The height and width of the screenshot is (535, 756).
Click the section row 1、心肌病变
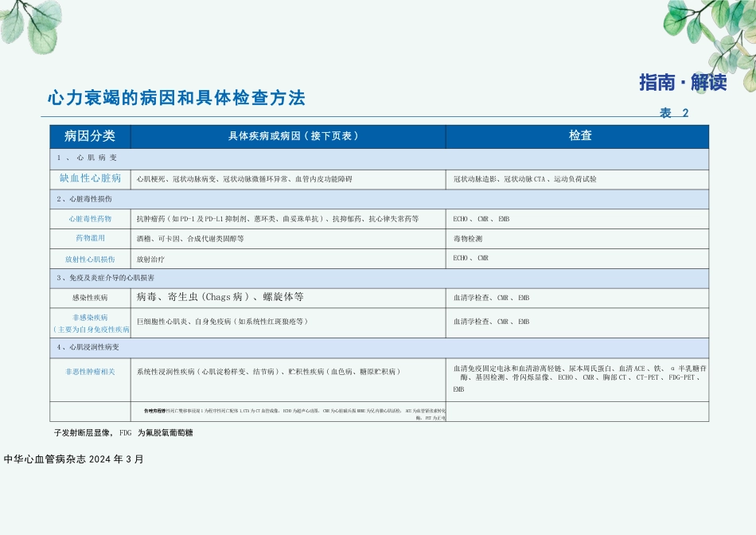(379, 158)
